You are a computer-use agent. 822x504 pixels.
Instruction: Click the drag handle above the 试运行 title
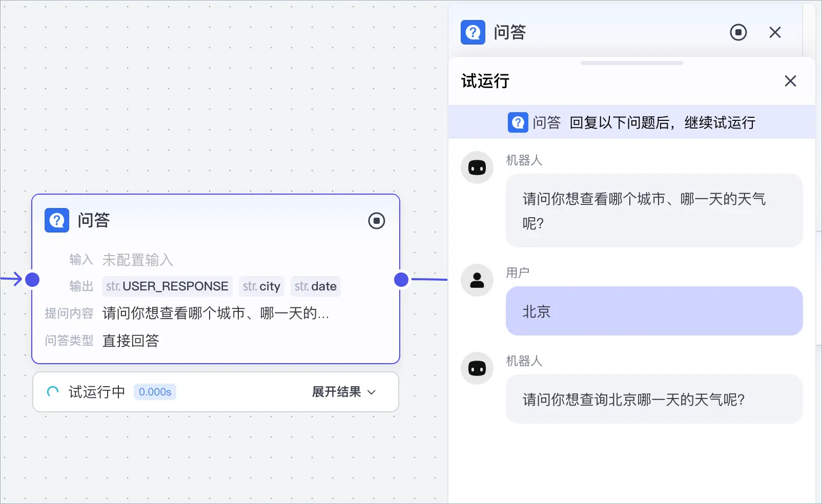632,63
